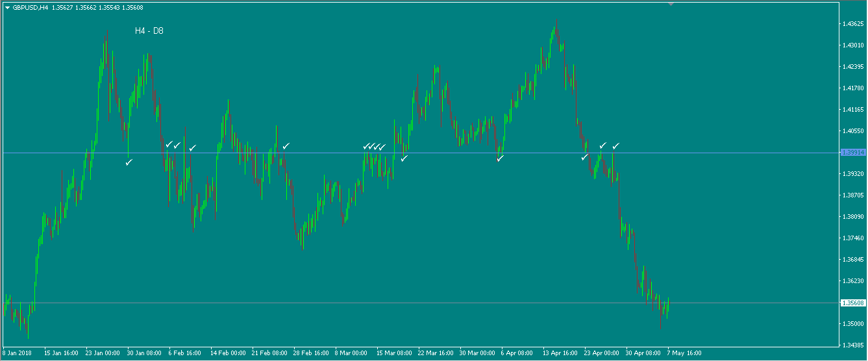Click the '23 Jan 00:00' time label
The width and height of the screenshot is (868, 361).
coord(103,354)
